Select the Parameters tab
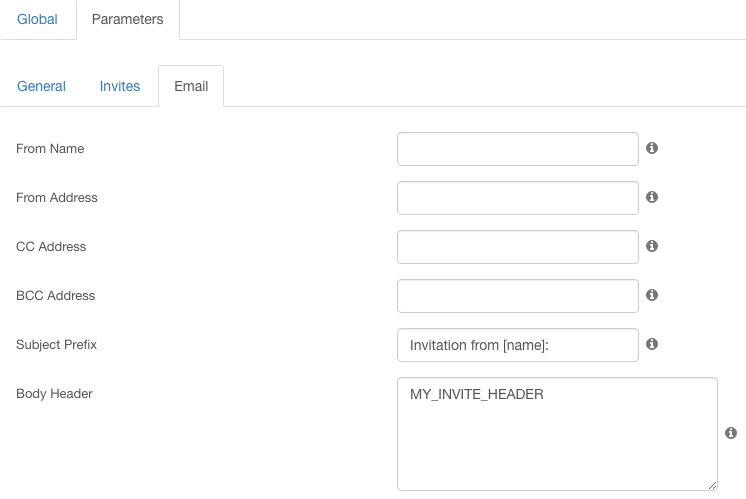Viewport: 746px width, 499px height. tap(128, 20)
